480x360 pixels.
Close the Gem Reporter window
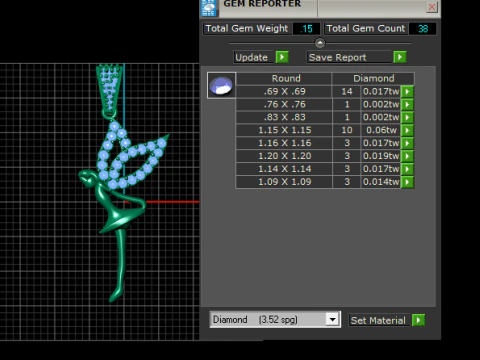click(432, 7)
